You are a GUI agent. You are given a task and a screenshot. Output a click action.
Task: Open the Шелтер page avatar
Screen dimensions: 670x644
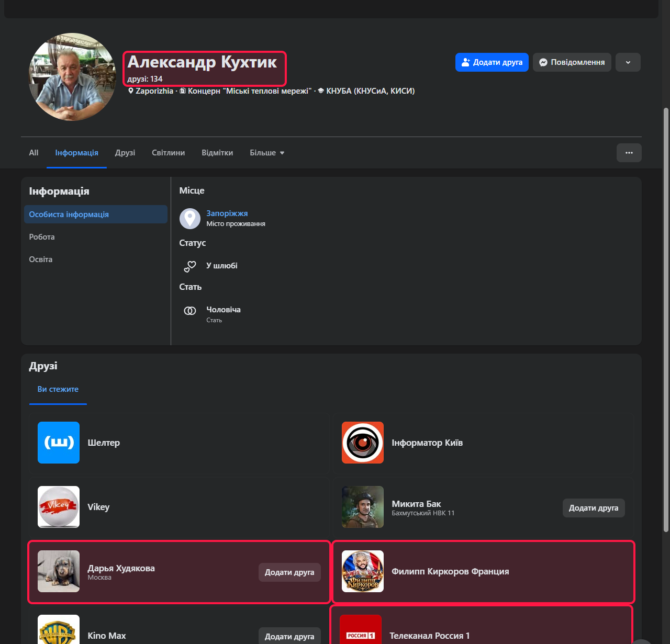click(x=59, y=443)
